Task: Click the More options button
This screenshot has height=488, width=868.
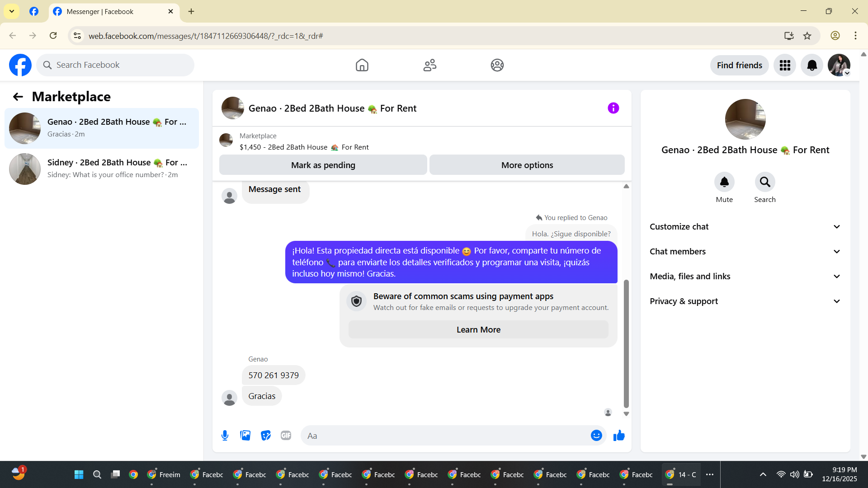Action: 527,165
